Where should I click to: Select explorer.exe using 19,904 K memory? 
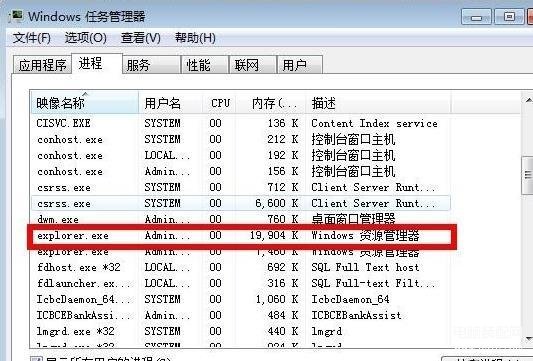click(241, 235)
